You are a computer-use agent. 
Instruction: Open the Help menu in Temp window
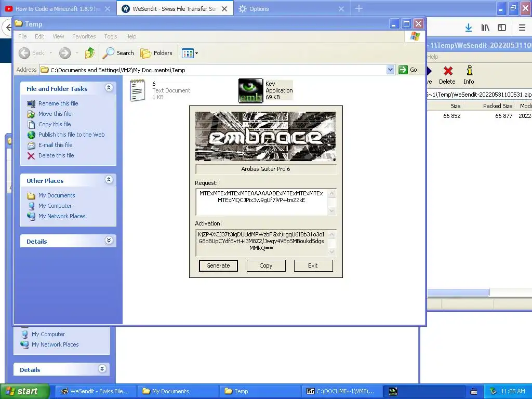(x=130, y=36)
